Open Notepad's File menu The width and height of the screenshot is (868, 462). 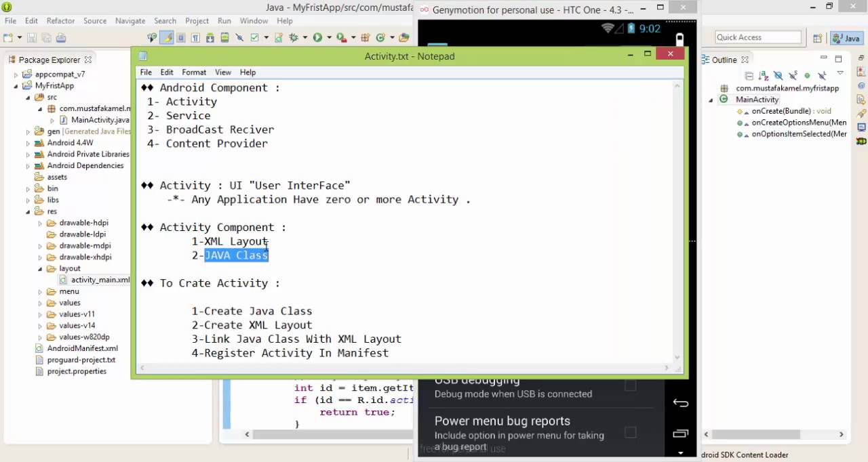click(146, 72)
